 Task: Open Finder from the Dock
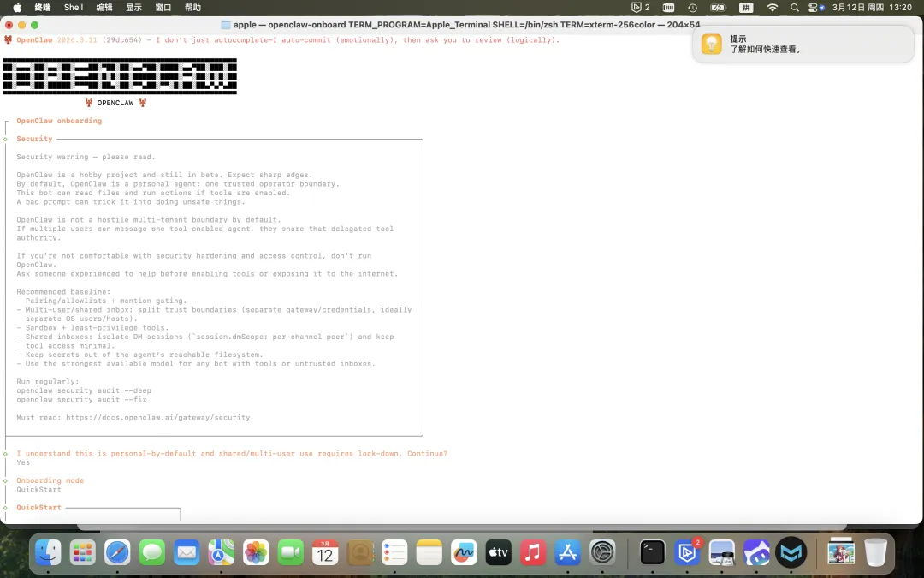pyautogui.click(x=48, y=552)
